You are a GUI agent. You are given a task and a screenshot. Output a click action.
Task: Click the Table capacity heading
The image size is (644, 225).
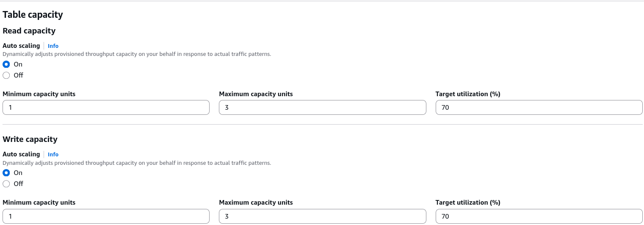[33, 15]
